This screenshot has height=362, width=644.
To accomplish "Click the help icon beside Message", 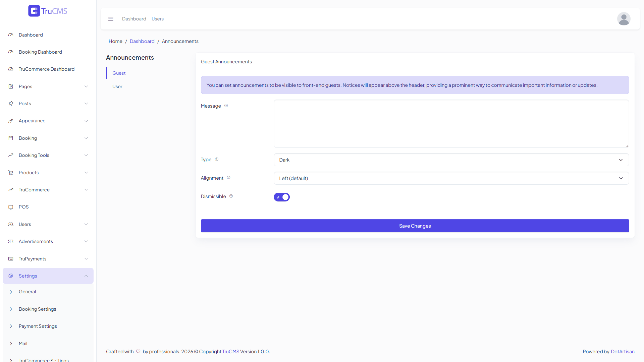I will (x=226, y=106).
